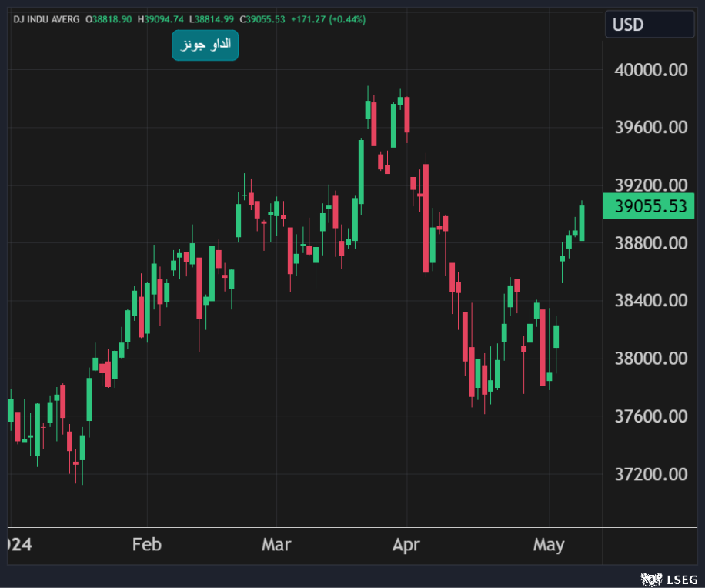Click the 38400.00 price axis level
Image resolution: width=705 pixels, height=588 pixels.
tap(651, 300)
